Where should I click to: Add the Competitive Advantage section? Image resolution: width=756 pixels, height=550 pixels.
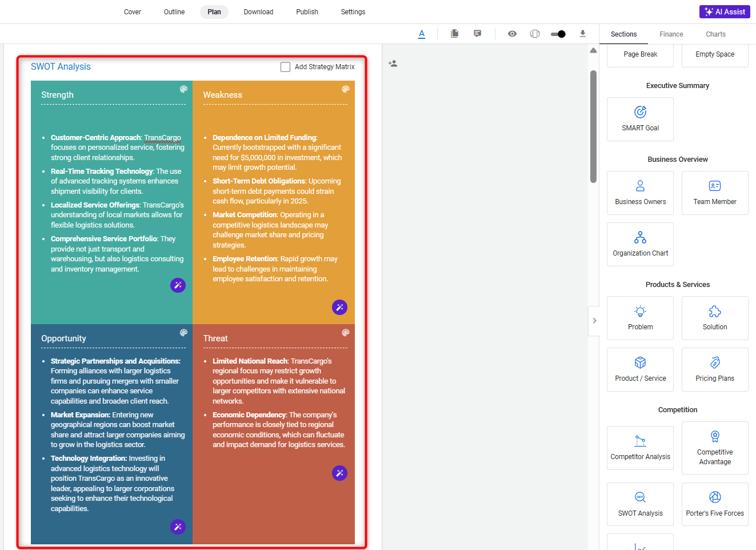click(x=715, y=448)
